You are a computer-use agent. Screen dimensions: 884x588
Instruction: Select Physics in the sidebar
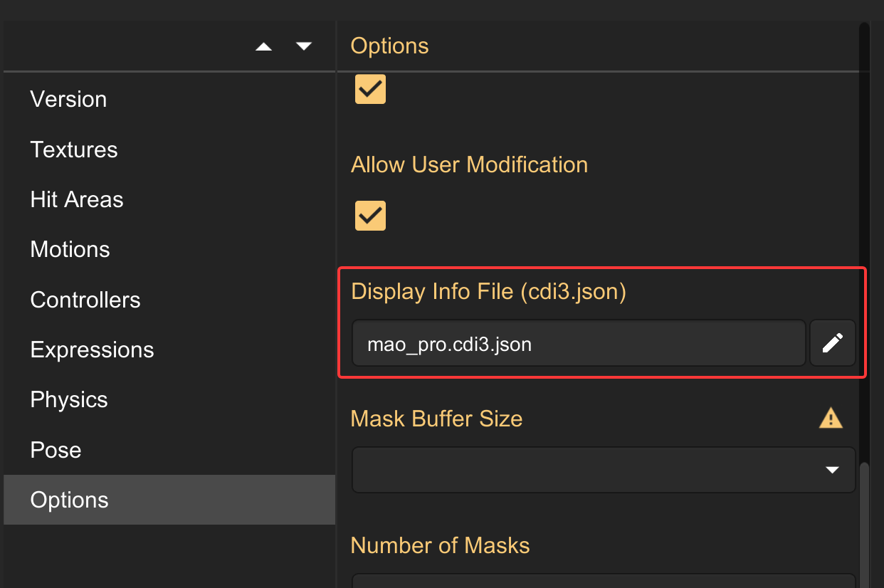[x=69, y=399]
